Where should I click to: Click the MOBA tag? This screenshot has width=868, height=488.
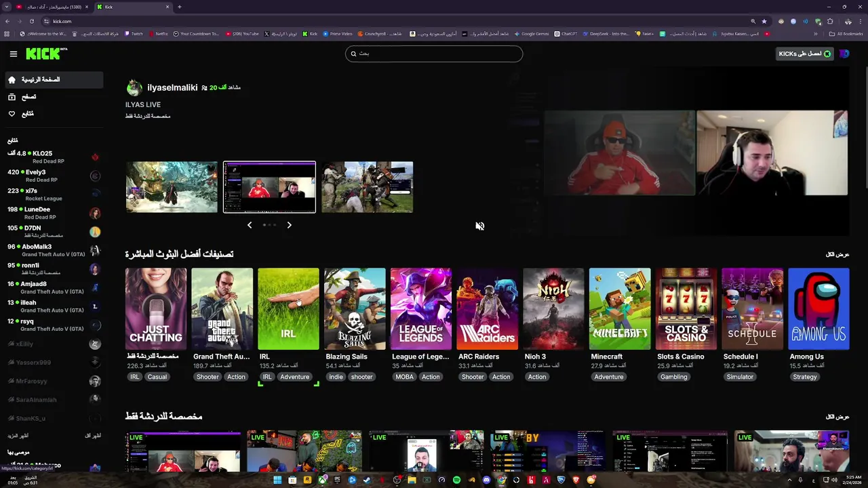404,377
